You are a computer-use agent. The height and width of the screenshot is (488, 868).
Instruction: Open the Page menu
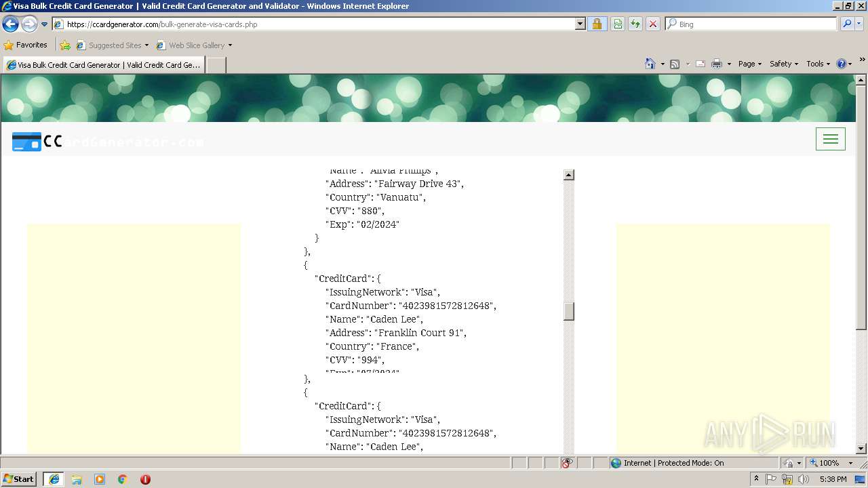[749, 64]
